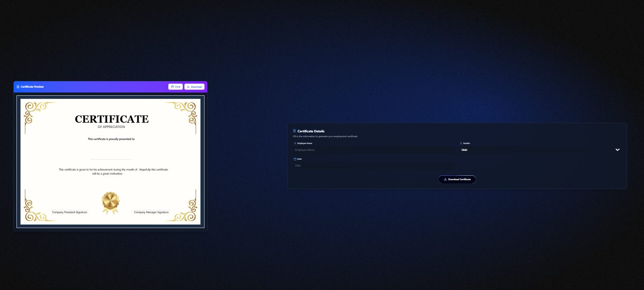Screen dimensions: 644x290
Task: Click the Download button beside Print
Action: [194, 87]
